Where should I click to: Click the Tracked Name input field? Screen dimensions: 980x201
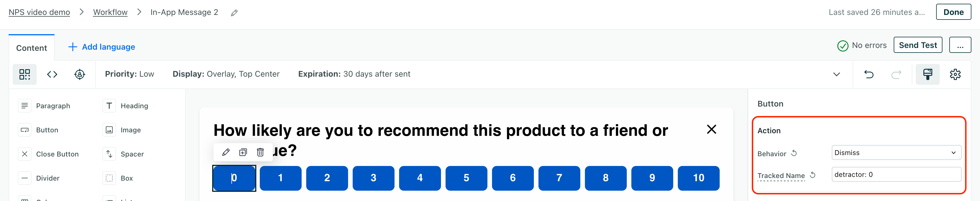pos(896,174)
